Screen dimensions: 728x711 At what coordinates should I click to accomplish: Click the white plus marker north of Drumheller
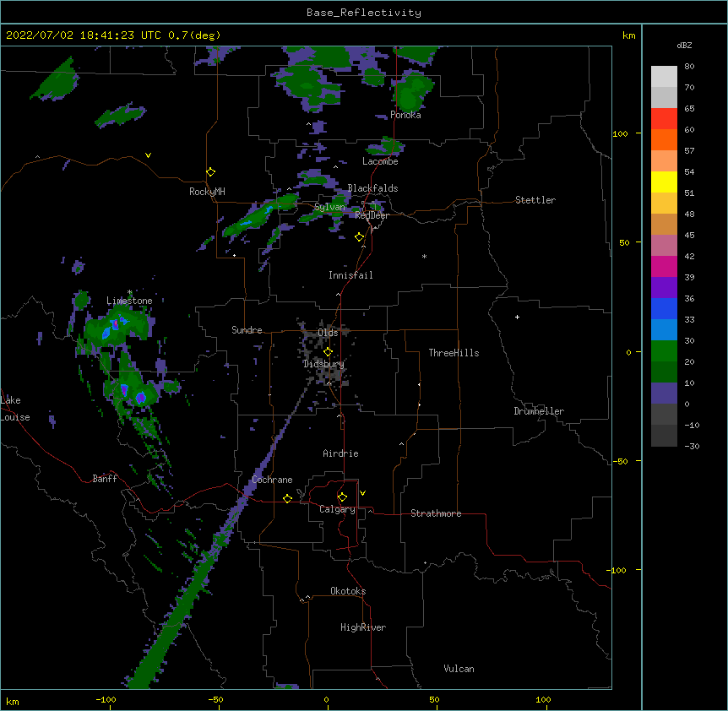pos(517,317)
